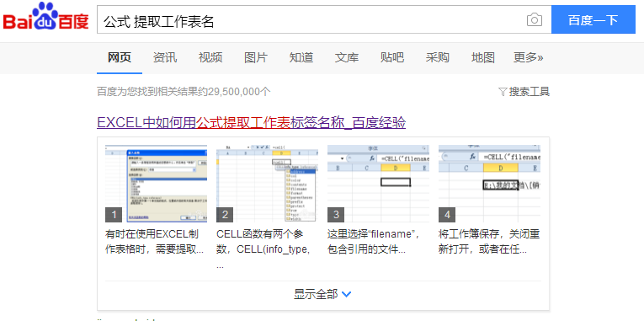Open step 4 thumbnail showing file path result
This screenshot has width=644, height=321.
(490, 184)
